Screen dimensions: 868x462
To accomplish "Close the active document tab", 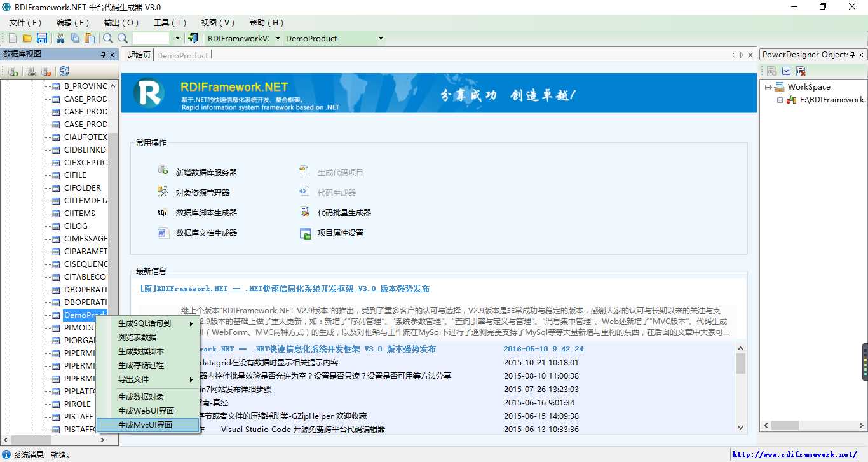I will 750,55.
